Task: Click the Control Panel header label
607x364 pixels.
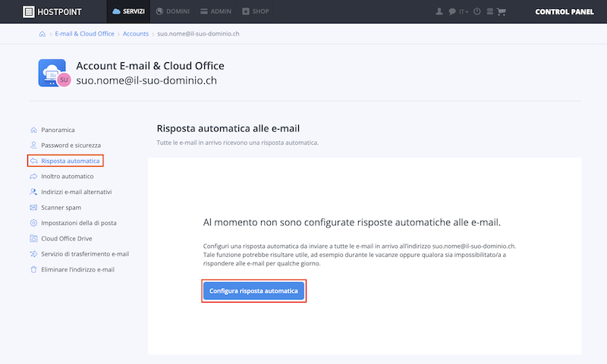Action: (x=565, y=12)
